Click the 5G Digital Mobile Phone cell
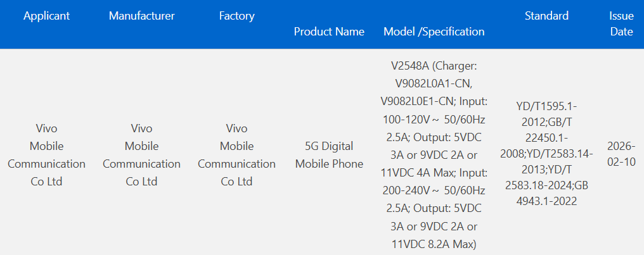 click(x=329, y=155)
